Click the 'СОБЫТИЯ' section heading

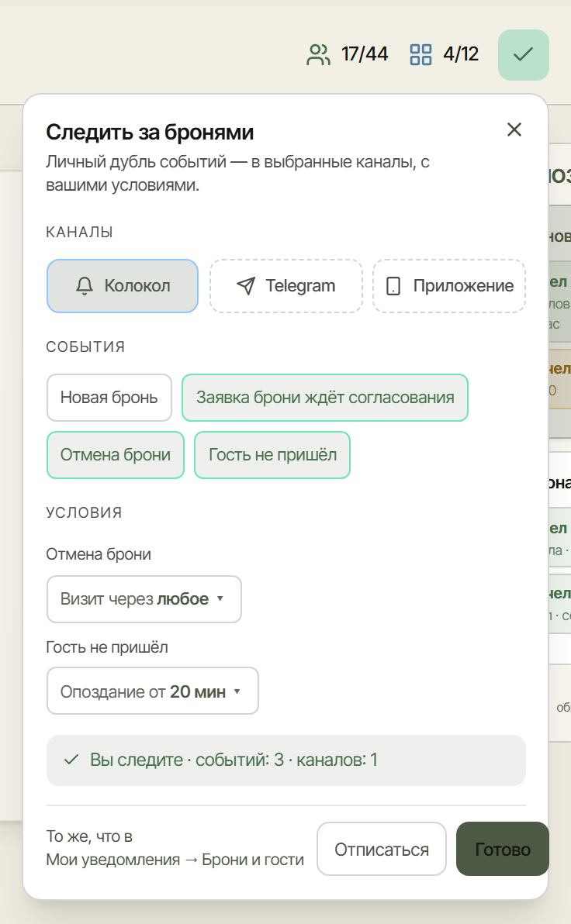point(85,346)
